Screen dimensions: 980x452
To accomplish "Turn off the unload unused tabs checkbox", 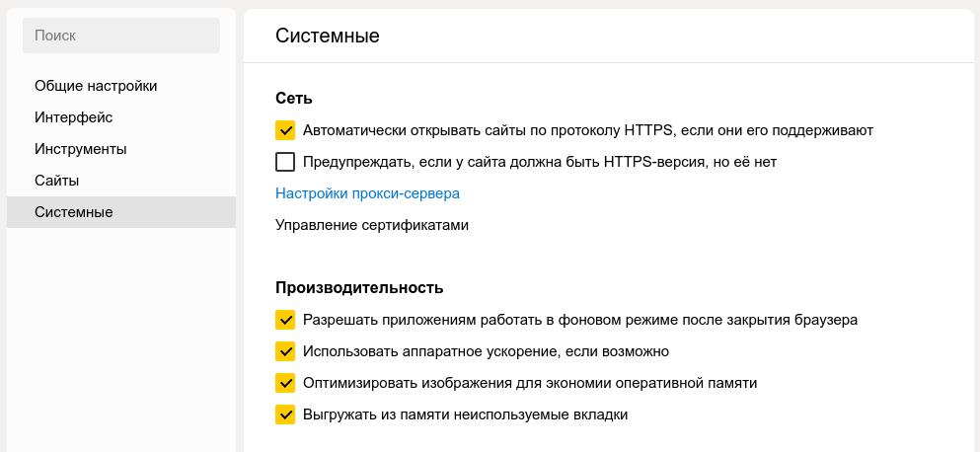I will pyautogui.click(x=286, y=414).
